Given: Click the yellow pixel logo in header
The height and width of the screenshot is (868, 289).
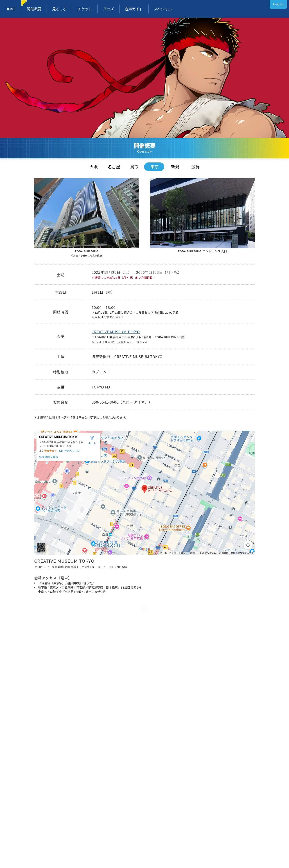Looking at the screenshot, I should point(24,3).
